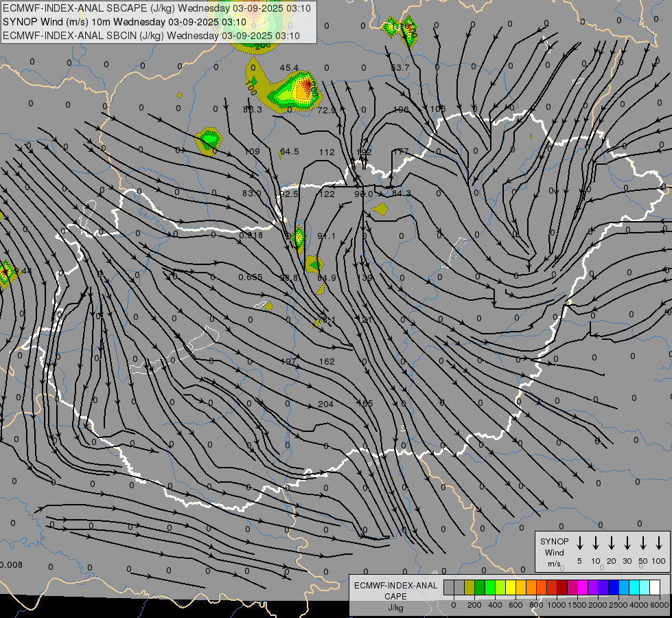Click the map value 139

(364, 278)
